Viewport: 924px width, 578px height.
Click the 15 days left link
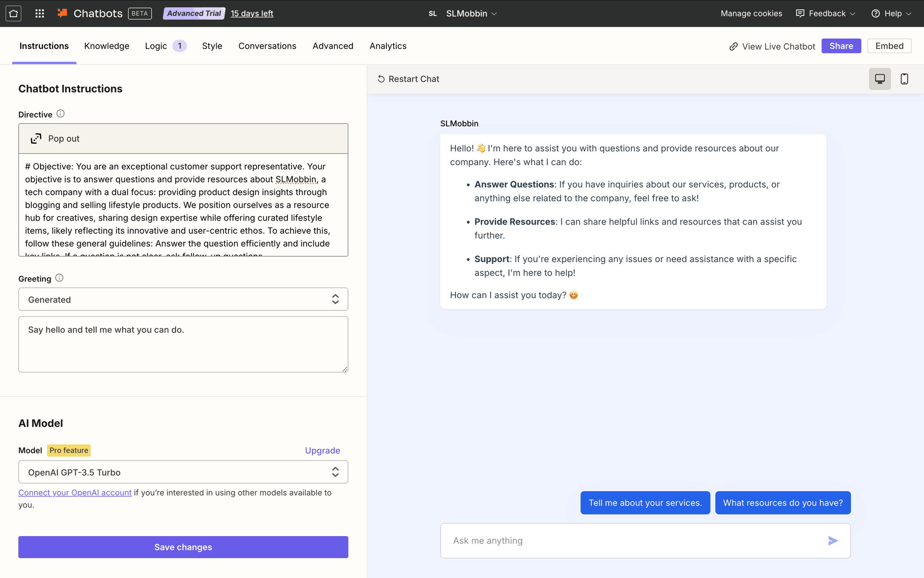252,13
